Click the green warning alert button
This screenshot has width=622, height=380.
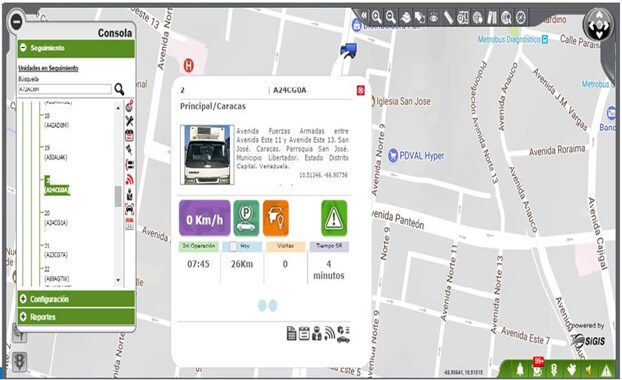click(334, 218)
